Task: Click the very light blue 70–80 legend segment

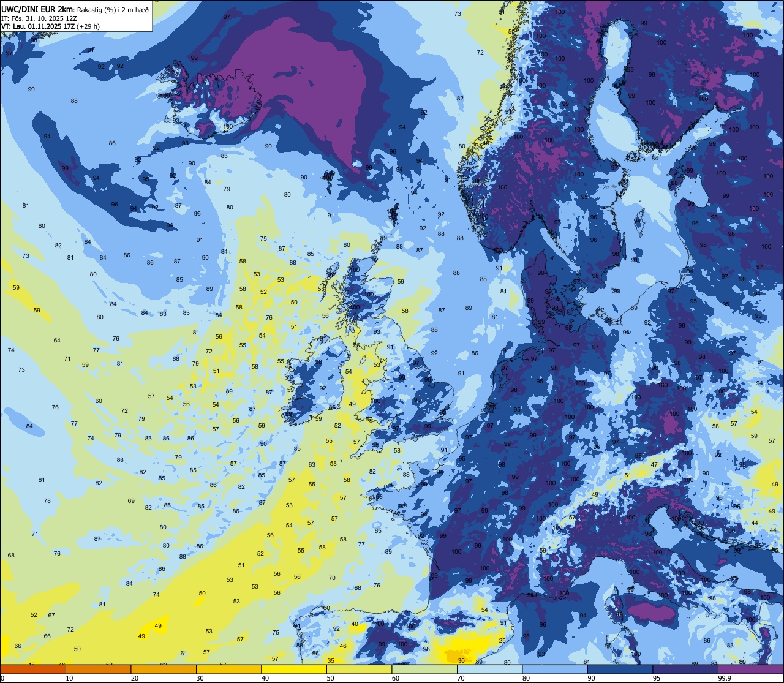Action: point(489,670)
